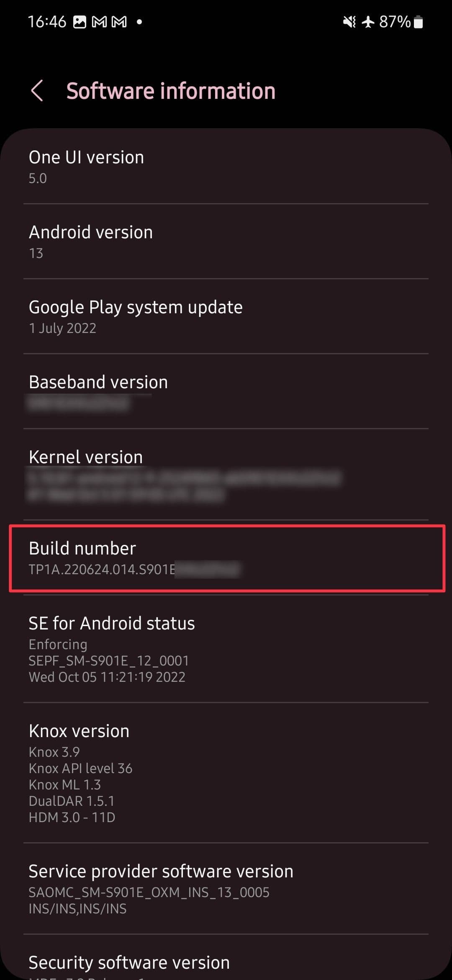Tap the 16:46 clock in status bar
Screen dimensions: 452x980
coord(47,22)
